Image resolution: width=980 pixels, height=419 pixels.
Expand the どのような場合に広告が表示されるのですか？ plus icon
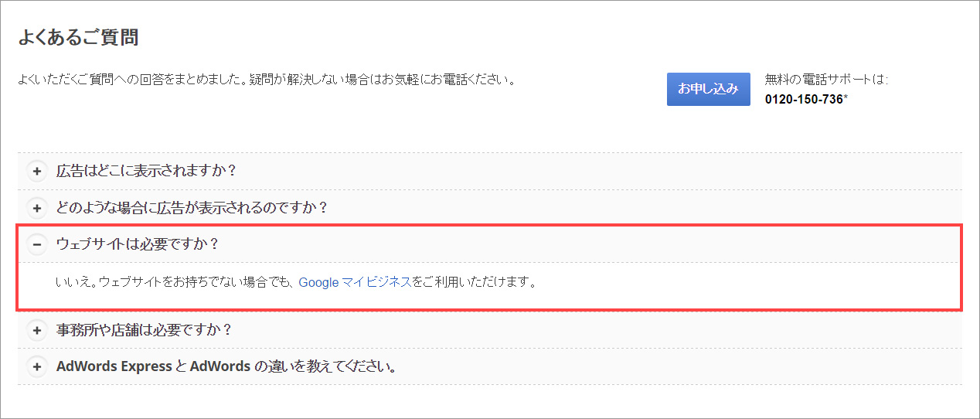point(37,208)
